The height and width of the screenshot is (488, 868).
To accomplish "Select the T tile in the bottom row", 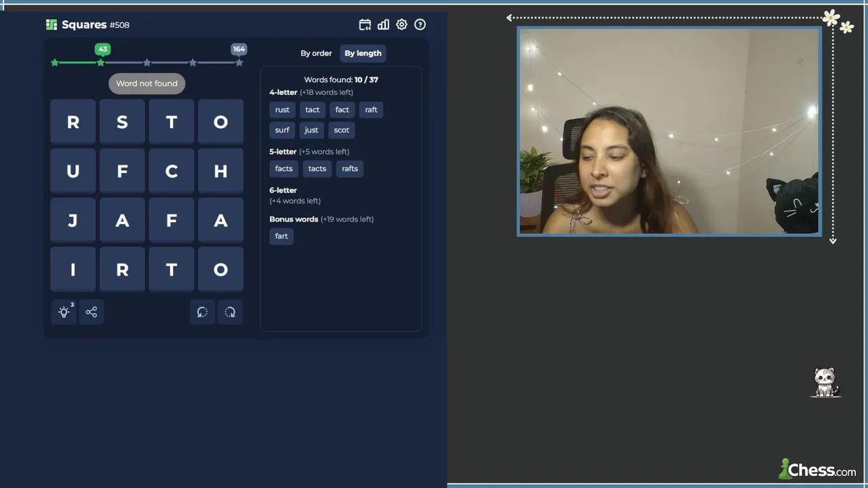I will (172, 269).
